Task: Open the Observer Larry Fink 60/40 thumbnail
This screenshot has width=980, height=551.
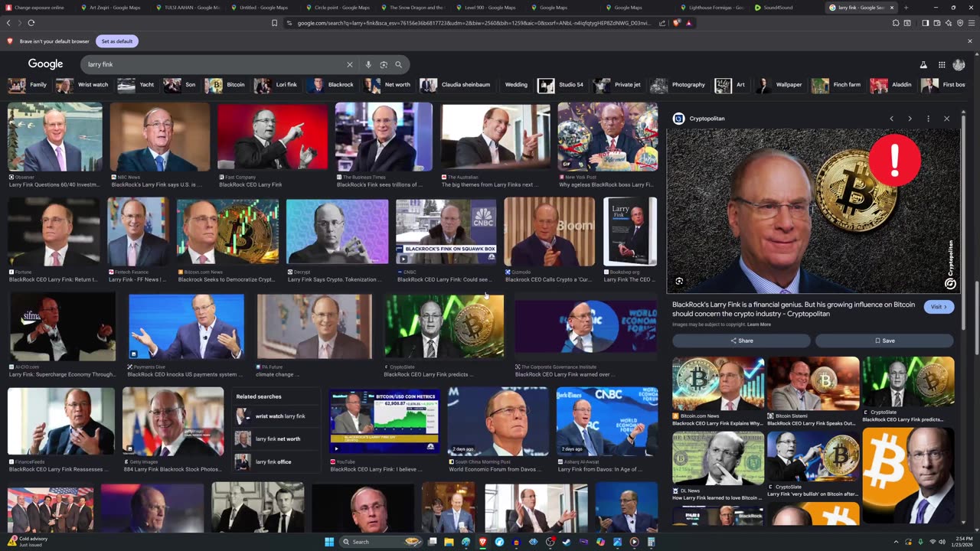Action: [x=55, y=137]
